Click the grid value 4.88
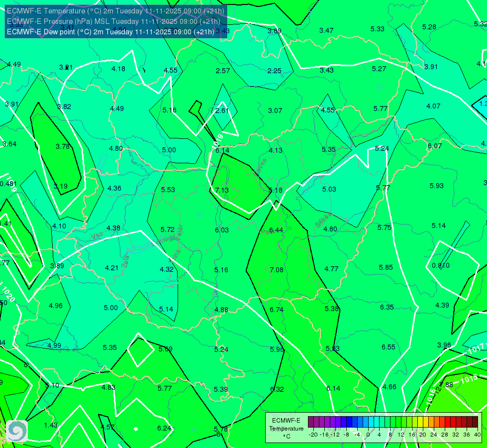The height and width of the screenshot is (448, 487). tap(221, 310)
